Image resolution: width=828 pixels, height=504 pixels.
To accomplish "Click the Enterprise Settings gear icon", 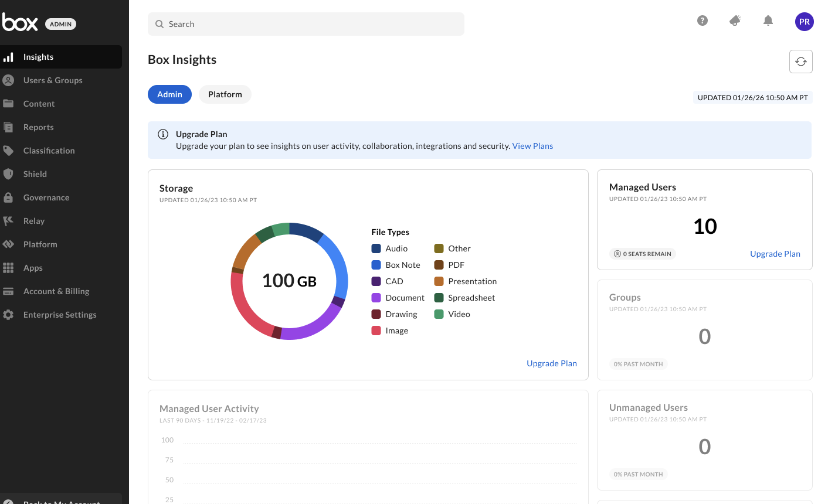I will point(8,315).
